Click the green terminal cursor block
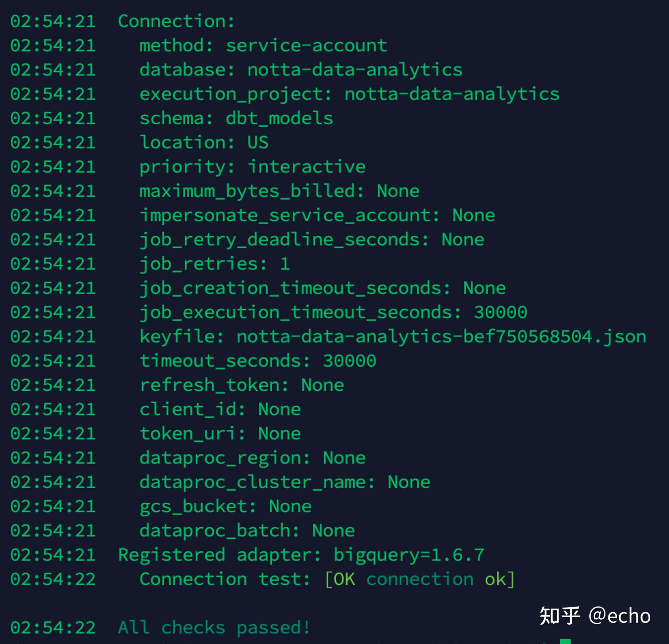669x644 pixels. pos(565,641)
